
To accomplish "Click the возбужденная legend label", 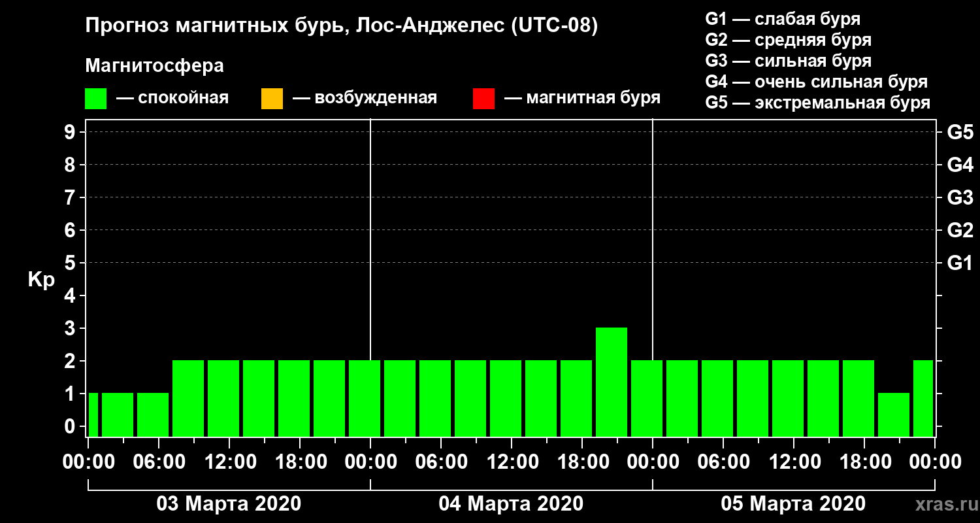I will coord(376,98).
